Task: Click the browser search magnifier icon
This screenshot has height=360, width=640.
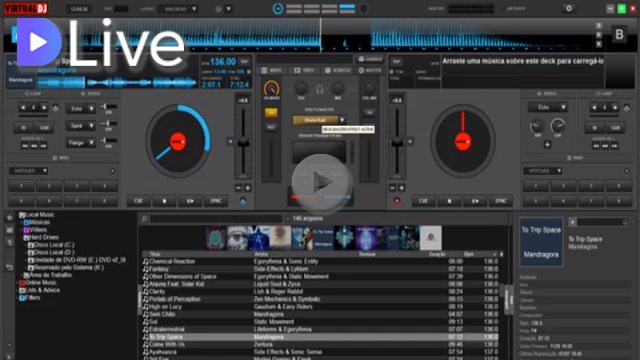Action: 144,219
